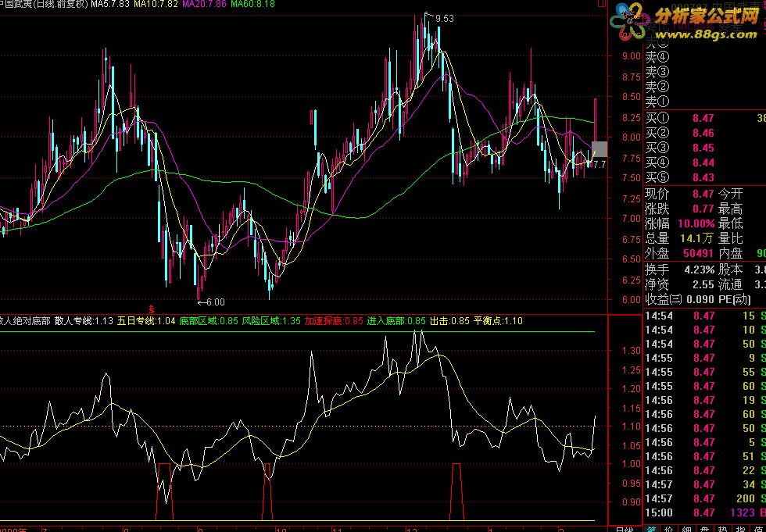
Task: Click the 换手 4.23% value
Action: click(x=700, y=270)
